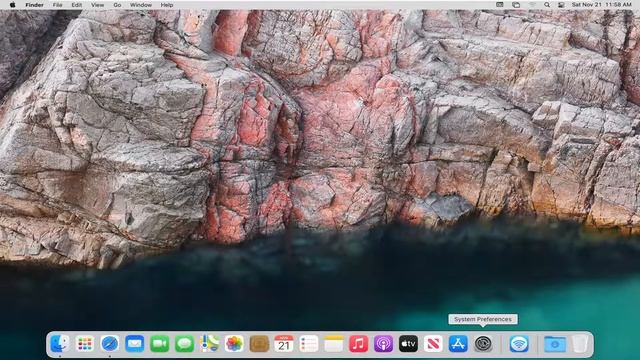Open Launchpad in the Dock
This screenshot has height=360, width=640.
(x=84, y=344)
